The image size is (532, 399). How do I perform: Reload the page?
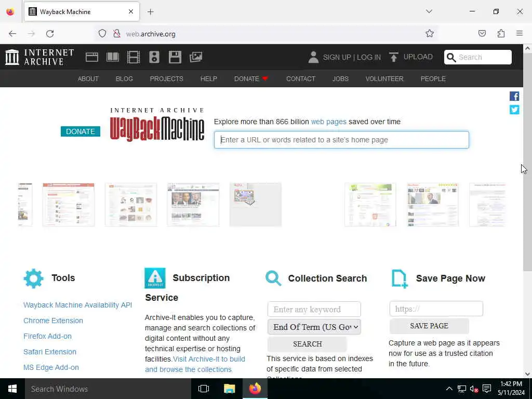coord(50,34)
